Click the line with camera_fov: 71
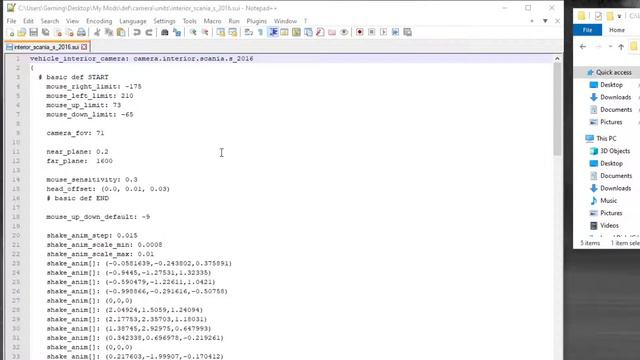This screenshot has height=360, width=640. 76,133
